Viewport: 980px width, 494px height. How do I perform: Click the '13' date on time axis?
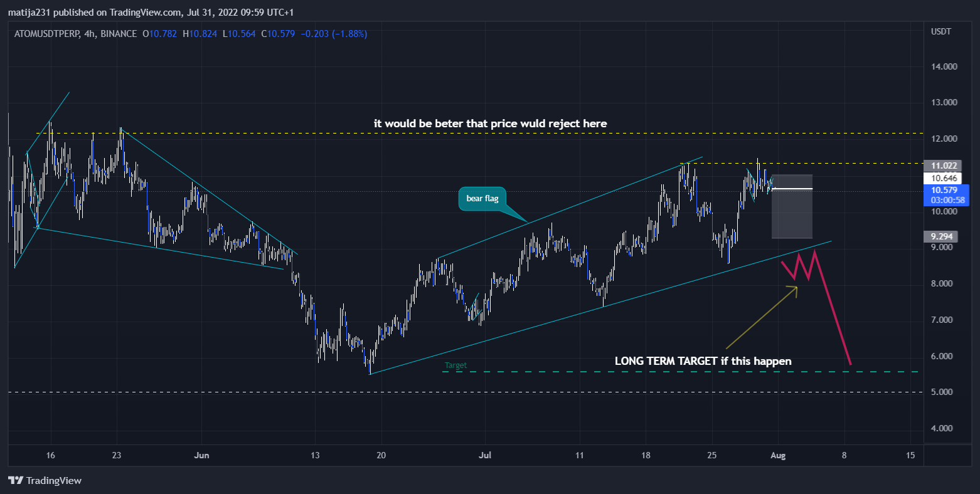click(x=315, y=455)
